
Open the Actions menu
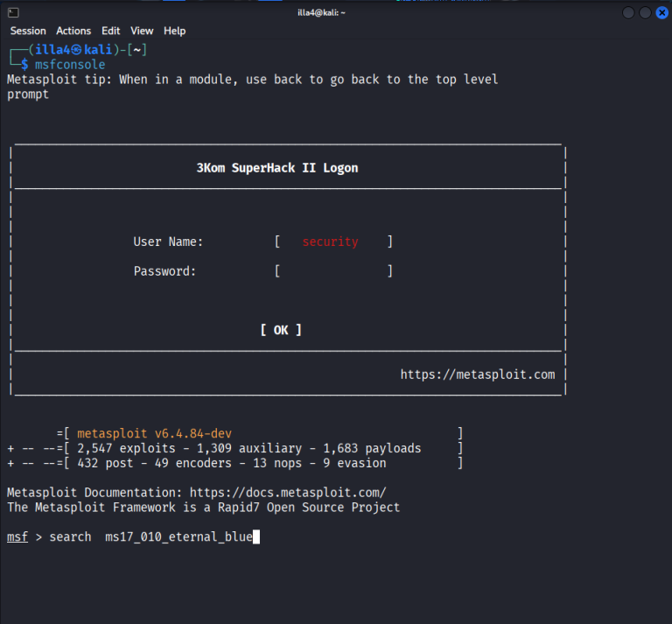(73, 31)
